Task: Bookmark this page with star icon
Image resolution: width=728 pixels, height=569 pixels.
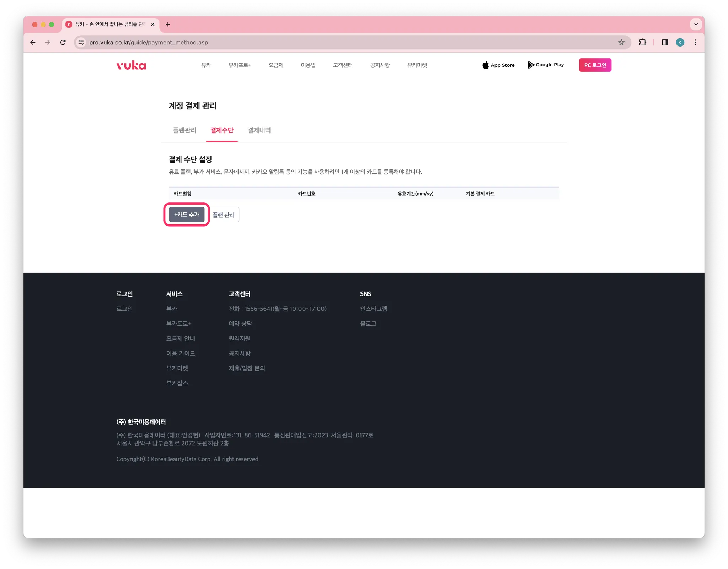Action: coord(621,42)
